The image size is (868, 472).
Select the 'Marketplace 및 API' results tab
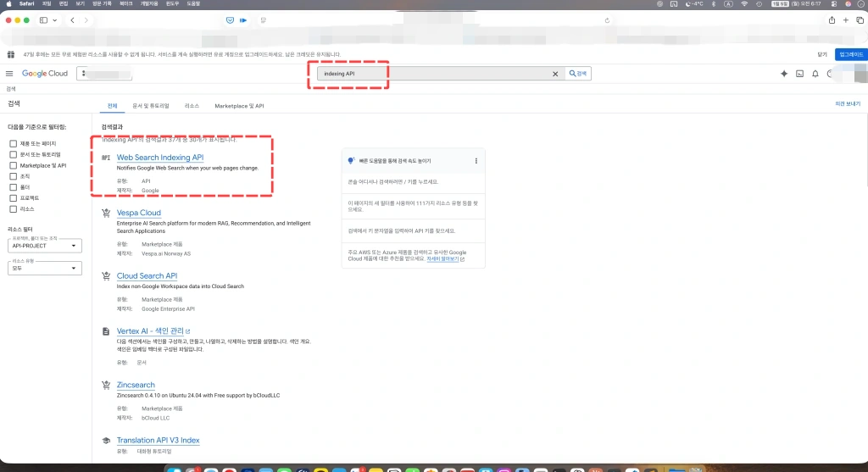click(239, 106)
